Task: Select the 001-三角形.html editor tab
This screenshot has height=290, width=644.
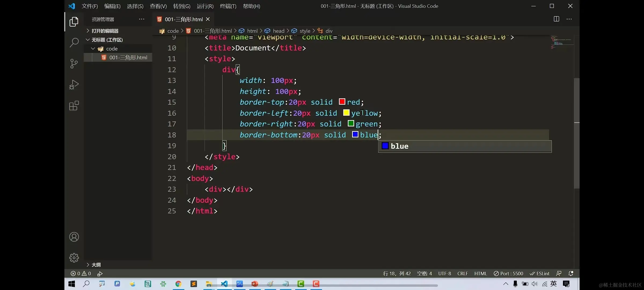Action: click(x=184, y=19)
